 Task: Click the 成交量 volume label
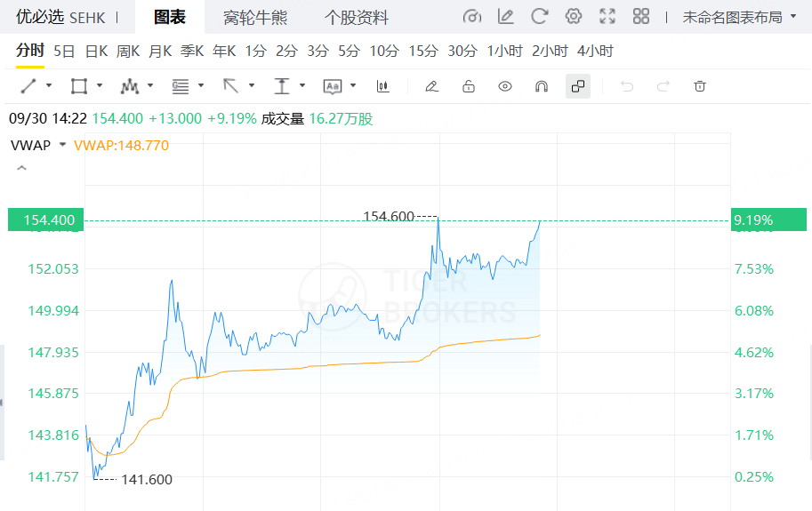pyautogui.click(x=282, y=119)
